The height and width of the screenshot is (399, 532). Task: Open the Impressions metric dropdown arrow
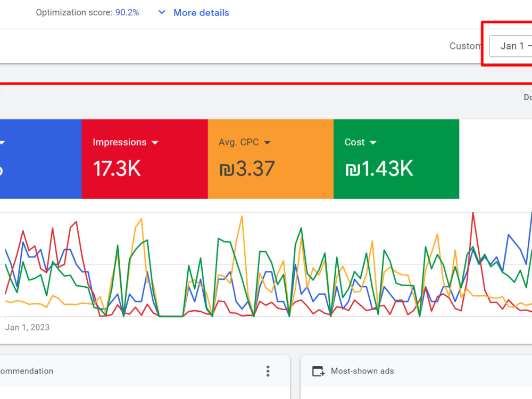point(155,143)
